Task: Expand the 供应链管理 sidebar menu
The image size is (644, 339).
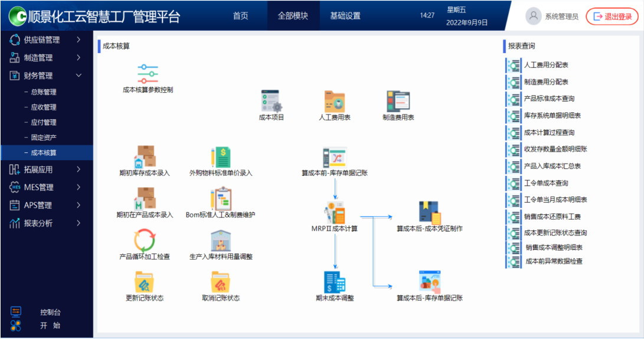Action: pos(47,40)
